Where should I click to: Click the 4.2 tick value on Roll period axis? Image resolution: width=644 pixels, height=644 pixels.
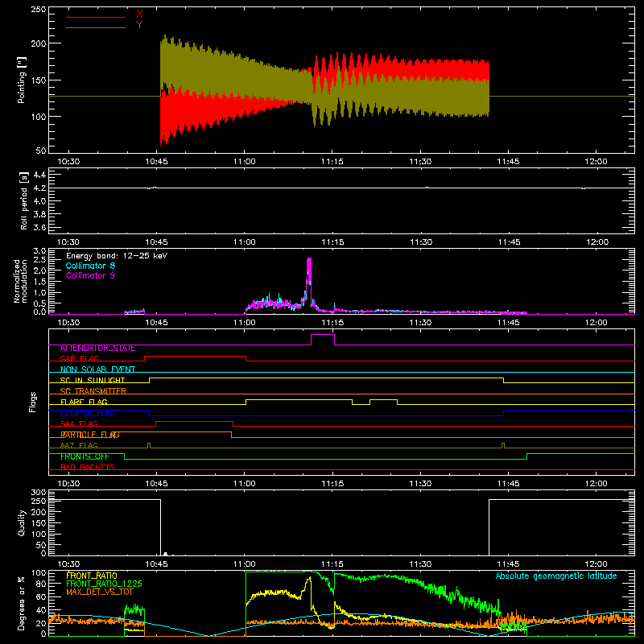tap(39, 188)
